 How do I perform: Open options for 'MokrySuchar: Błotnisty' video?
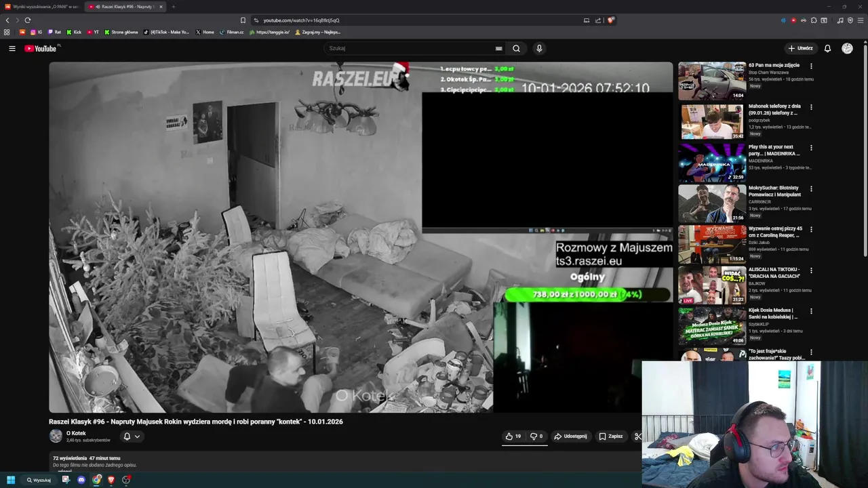[811, 189]
